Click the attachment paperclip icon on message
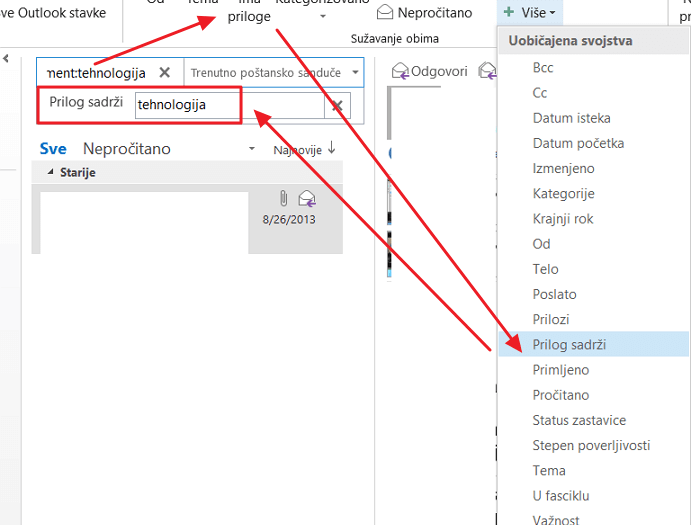This screenshot has height=525, width=691. pos(283,198)
